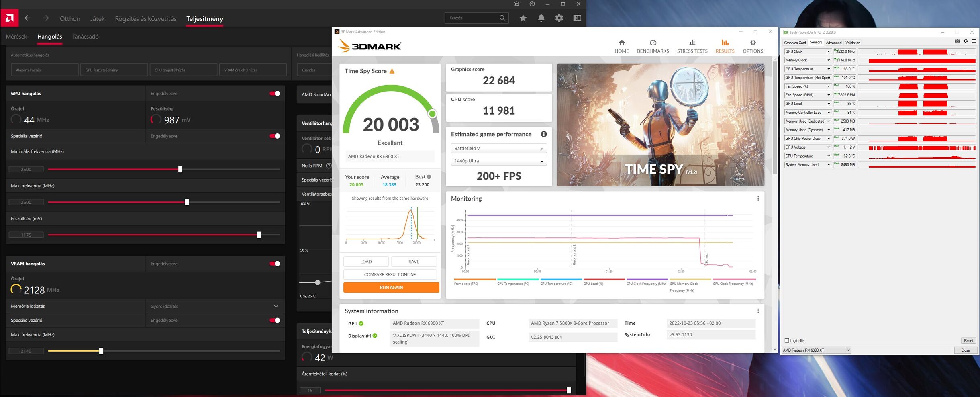Click the orange RUN AGAIN button
980x397 pixels.
pyautogui.click(x=391, y=287)
